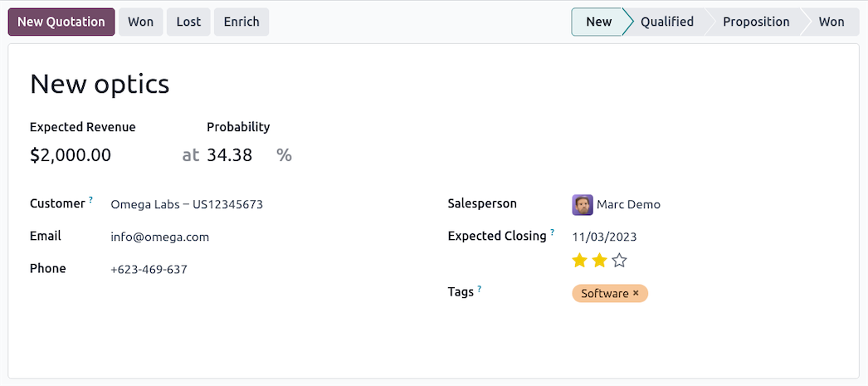Click the Enrich button
868x386 pixels.
click(241, 22)
